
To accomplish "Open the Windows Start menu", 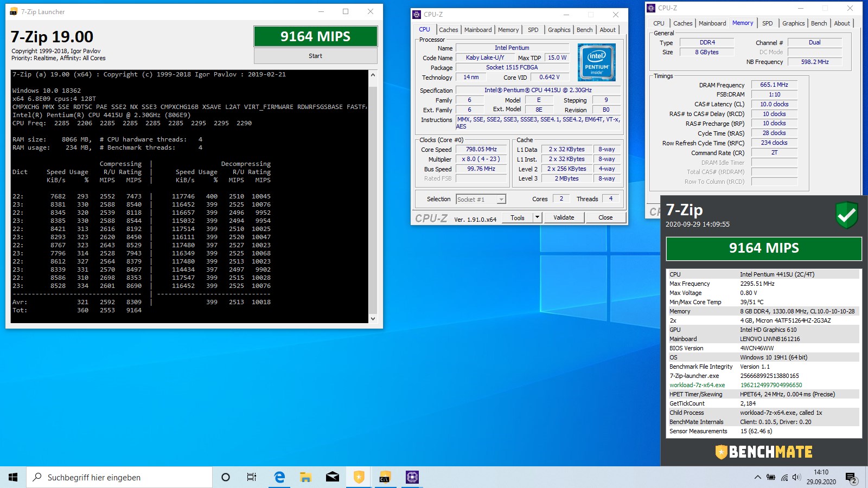I will pos(13,477).
